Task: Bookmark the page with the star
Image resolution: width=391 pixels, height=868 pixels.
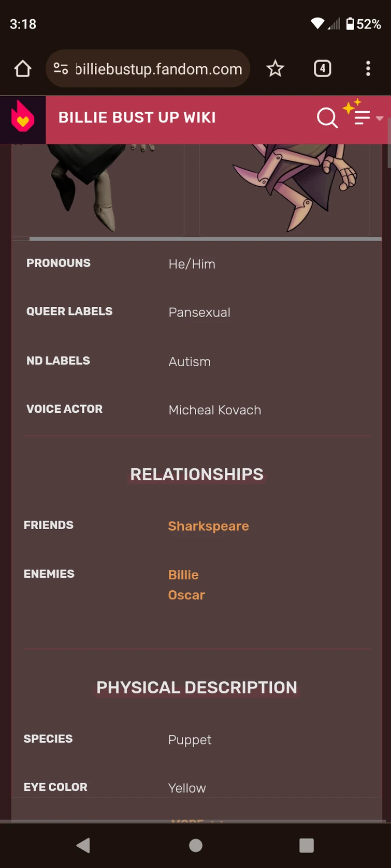Action: click(x=275, y=68)
